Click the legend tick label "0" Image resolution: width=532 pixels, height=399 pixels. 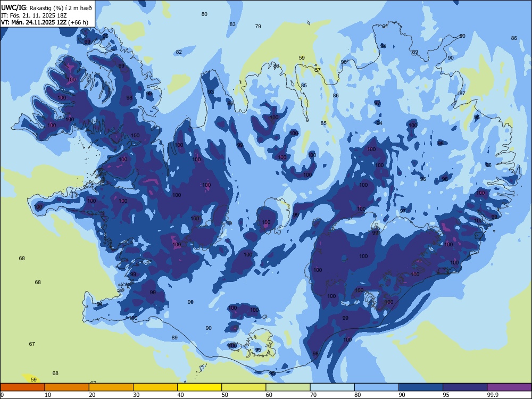2,395
